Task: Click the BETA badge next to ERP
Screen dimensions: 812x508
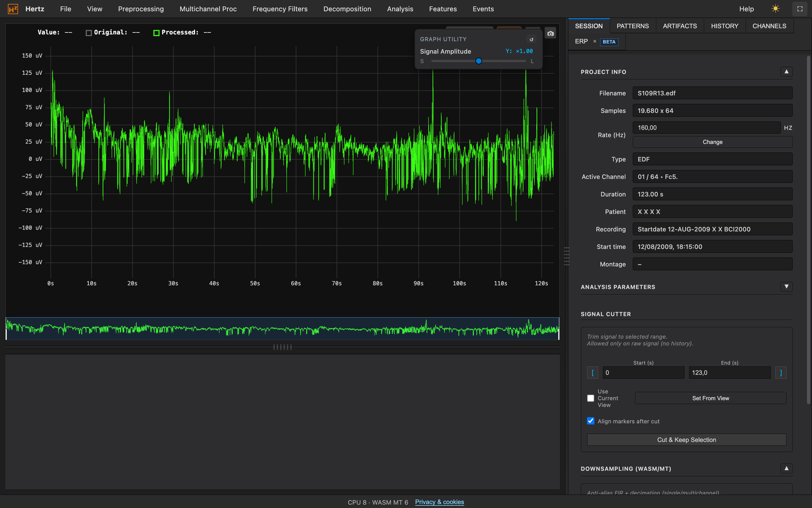Action: pos(609,42)
